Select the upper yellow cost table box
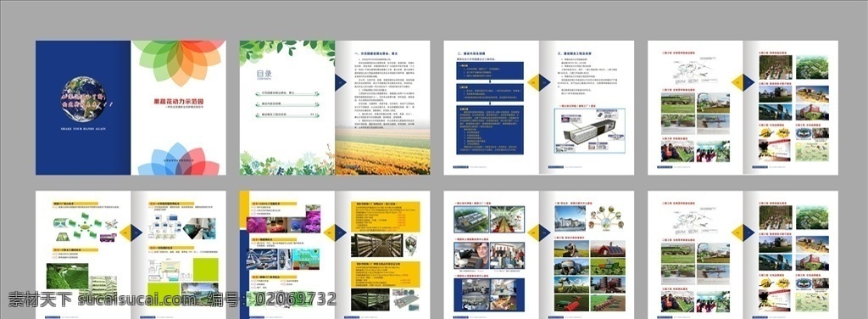The image size is (868, 319). (x=386, y=217)
